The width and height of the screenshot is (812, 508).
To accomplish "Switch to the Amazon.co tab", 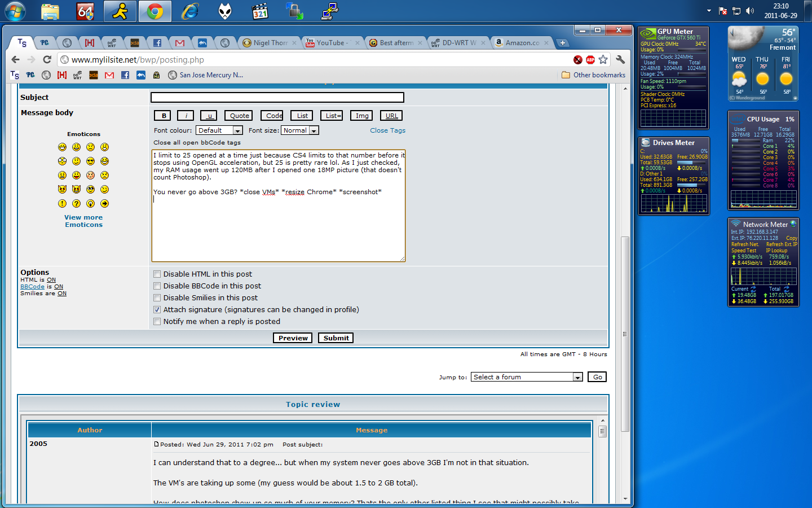I will [x=522, y=43].
